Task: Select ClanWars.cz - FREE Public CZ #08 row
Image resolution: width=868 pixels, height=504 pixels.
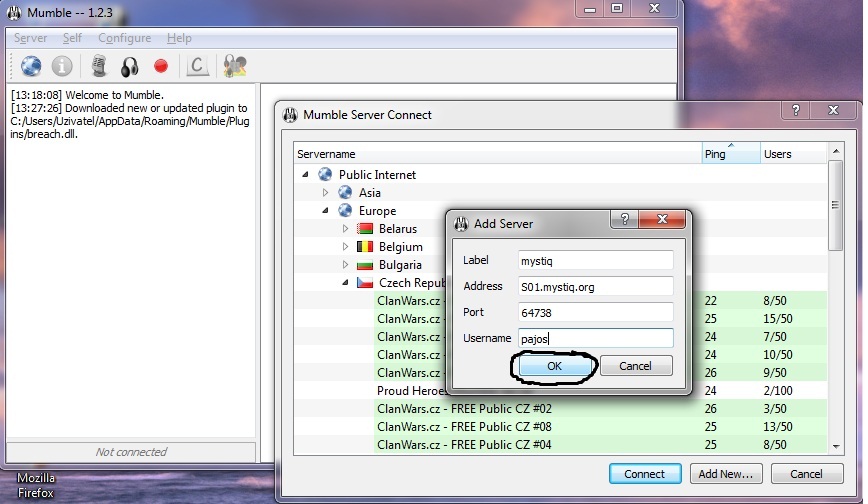Action: point(560,427)
